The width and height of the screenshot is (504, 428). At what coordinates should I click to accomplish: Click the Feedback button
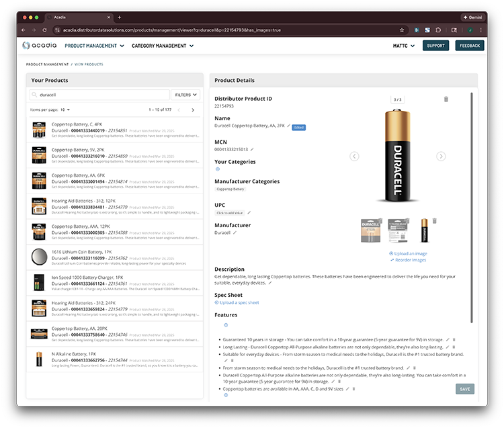click(x=469, y=46)
